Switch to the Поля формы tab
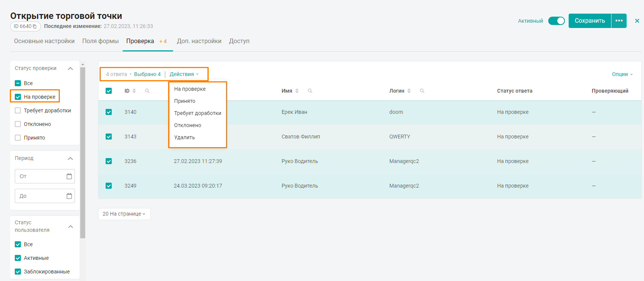644x281 pixels. [100, 41]
